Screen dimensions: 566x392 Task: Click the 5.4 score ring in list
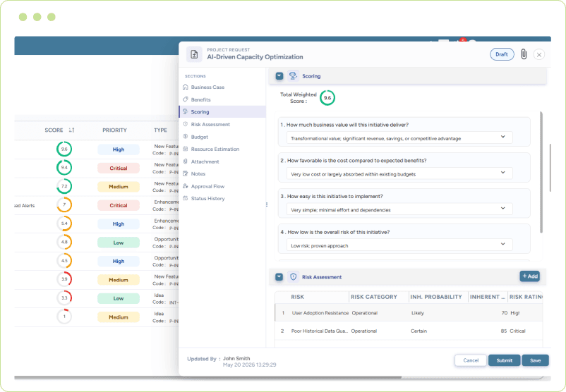(x=64, y=223)
